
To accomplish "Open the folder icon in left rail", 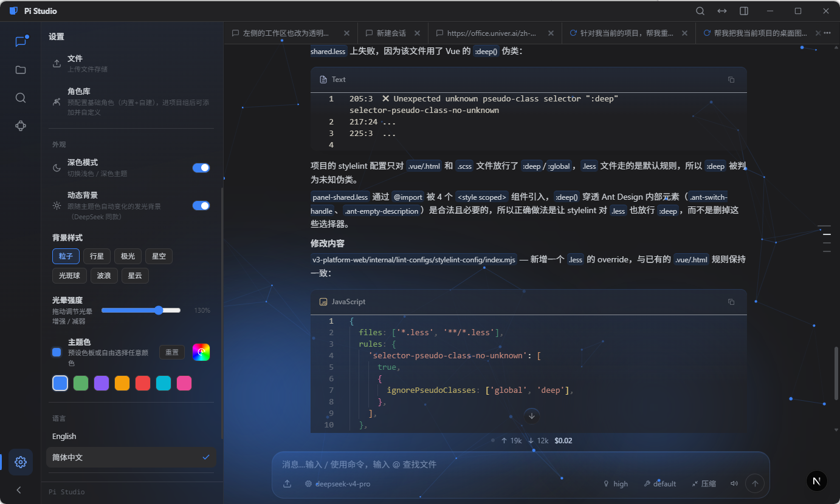I will (21, 70).
